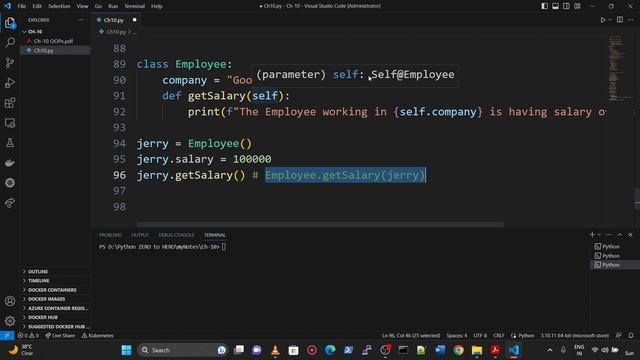Screen dimensions: 640x360
Task: Open the Edit menu
Action: click(37, 6)
